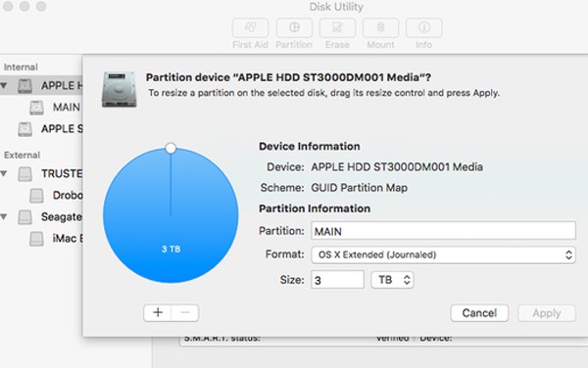The image size is (588, 368).
Task: Click the Erase toolbar icon
Action: [x=337, y=27]
